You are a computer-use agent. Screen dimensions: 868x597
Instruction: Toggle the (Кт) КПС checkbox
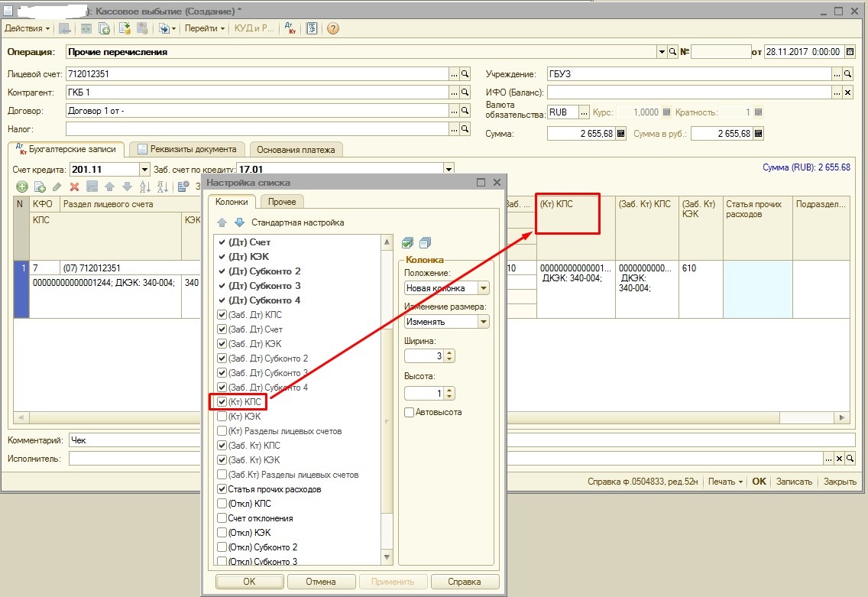222,402
